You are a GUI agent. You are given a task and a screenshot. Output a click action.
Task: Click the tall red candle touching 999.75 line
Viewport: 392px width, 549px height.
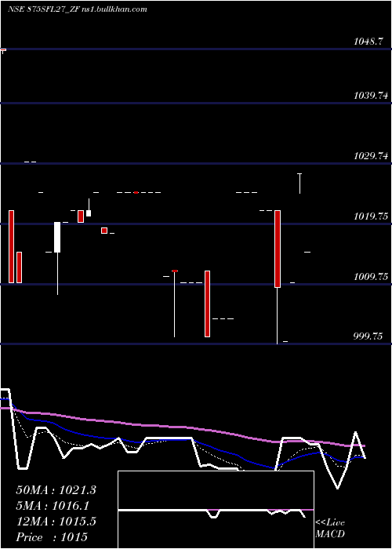pyautogui.click(x=278, y=249)
